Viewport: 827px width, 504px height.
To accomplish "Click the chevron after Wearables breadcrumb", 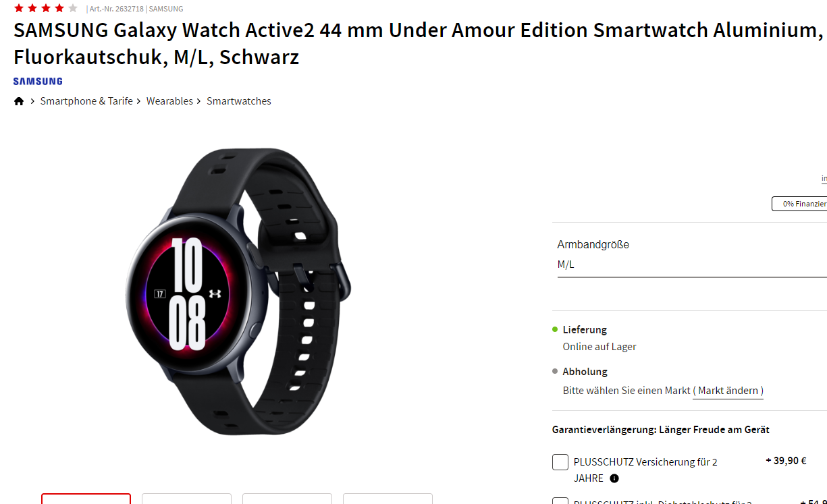I will coord(199,101).
